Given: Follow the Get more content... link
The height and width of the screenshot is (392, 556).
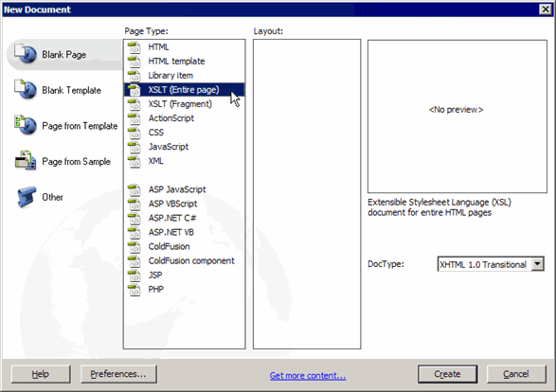Looking at the screenshot, I should click(x=308, y=375).
